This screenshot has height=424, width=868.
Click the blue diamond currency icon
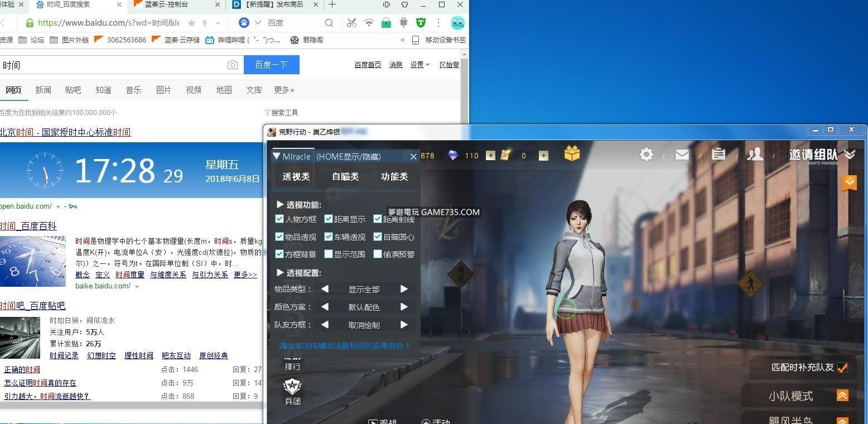453,156
